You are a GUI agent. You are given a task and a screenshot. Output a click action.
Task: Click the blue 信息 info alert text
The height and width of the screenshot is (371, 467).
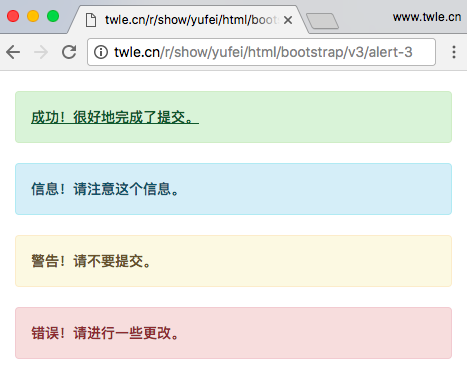pos(105,189)
